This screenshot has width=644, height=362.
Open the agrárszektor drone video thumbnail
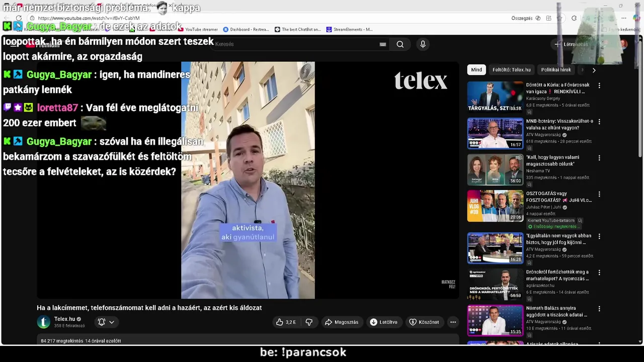495,284
